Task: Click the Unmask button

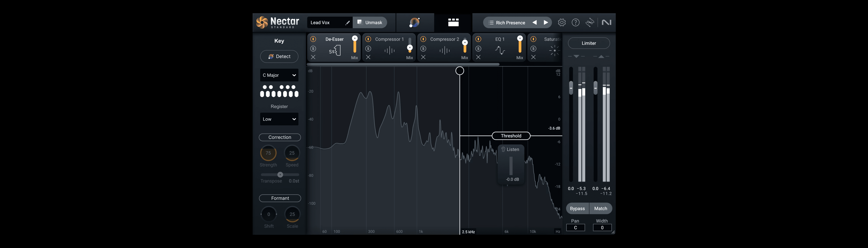Action: coord(370,23)
